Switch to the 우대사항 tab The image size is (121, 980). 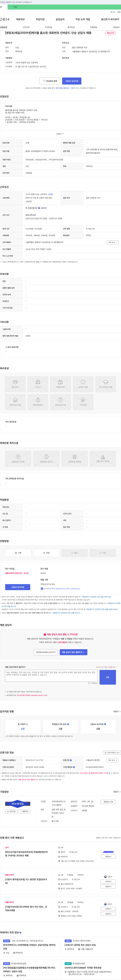click(49, 27)
